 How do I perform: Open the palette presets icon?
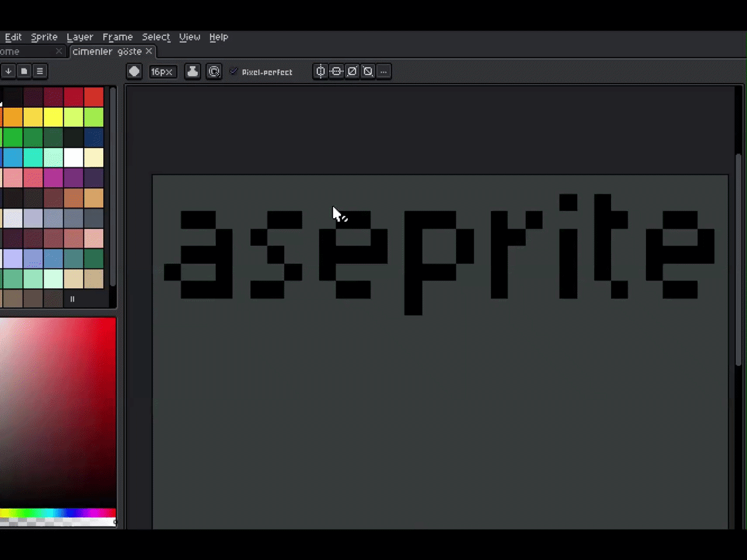[x=24, y=71]
